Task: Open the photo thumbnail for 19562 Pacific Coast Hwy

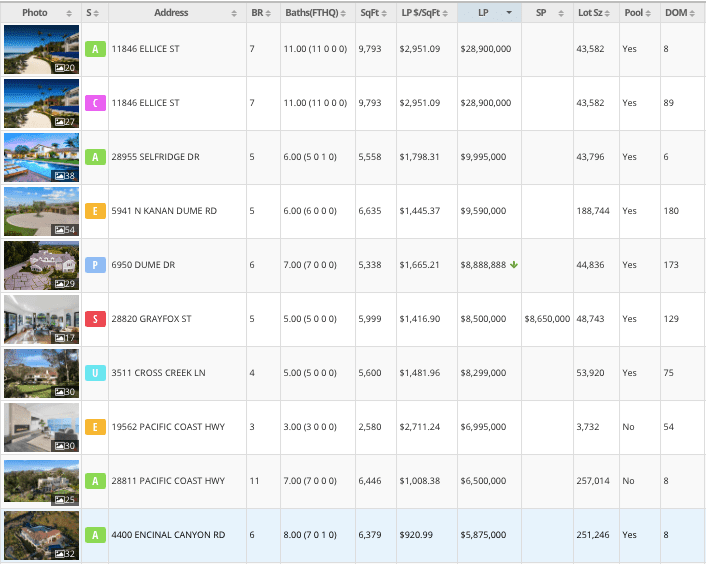Action: coord(41,428)
